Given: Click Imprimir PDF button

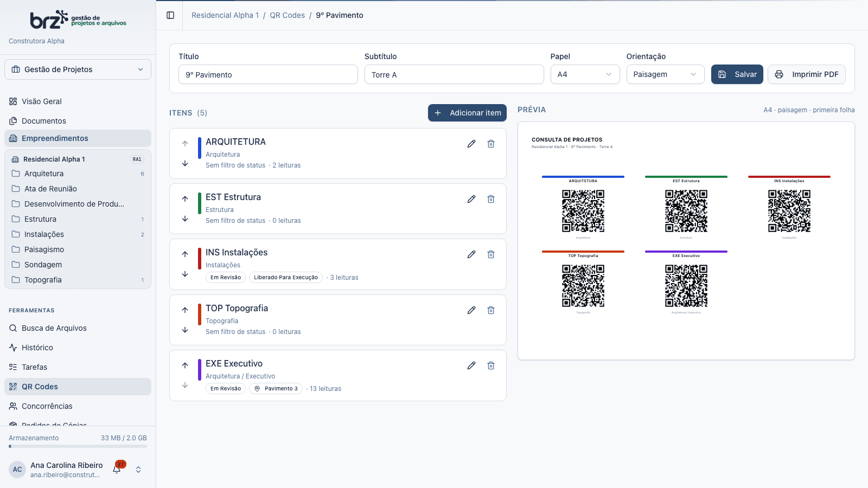Looking at the screenshot, I should [x=807, y=74].
